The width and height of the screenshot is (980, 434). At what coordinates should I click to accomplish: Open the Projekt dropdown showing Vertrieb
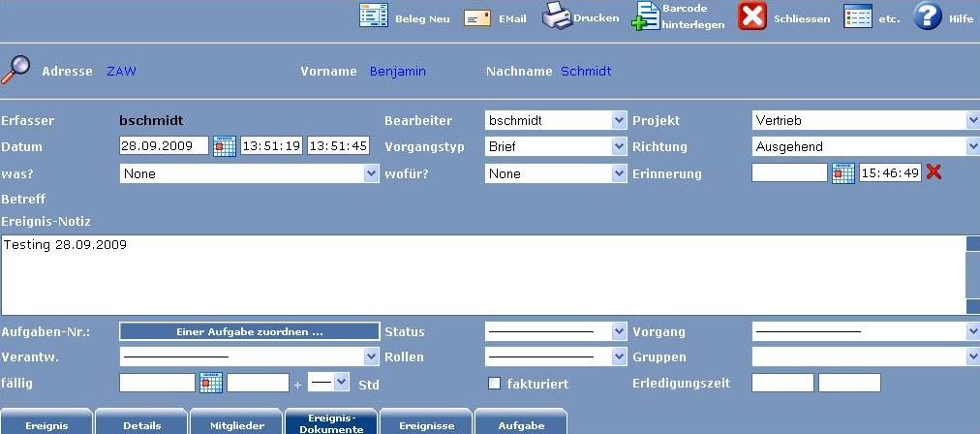972,121
